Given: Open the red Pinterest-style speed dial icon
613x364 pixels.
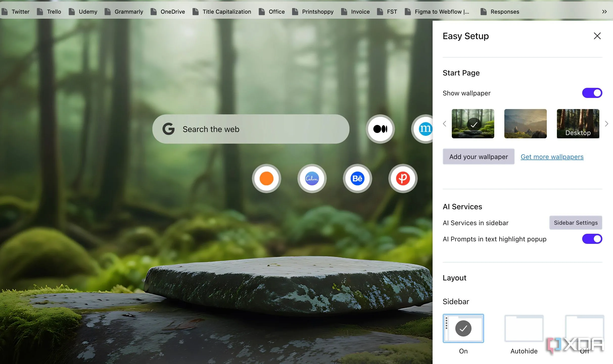Looking at the screenshot, I should [x=403, y=178].
